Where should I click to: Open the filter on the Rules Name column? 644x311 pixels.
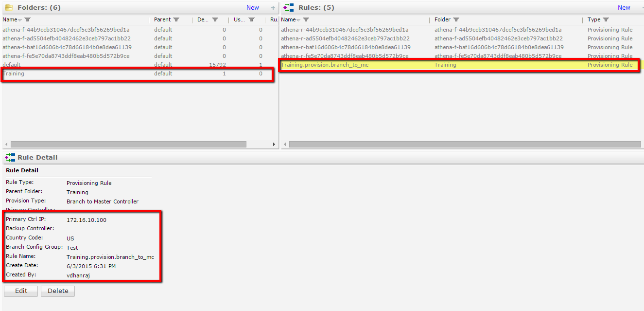pos(306,20)
